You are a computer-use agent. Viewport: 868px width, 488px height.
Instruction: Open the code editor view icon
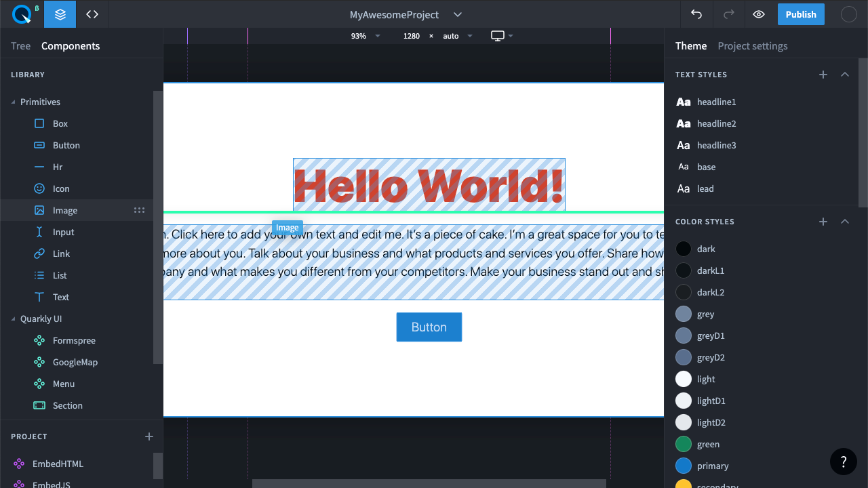tap(92, 14)
